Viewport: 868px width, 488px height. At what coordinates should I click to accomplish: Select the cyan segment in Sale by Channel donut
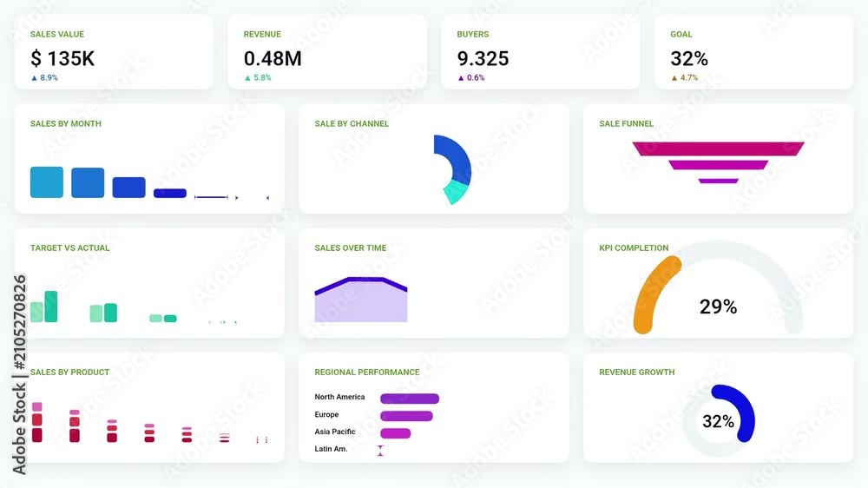click(457, 192)
